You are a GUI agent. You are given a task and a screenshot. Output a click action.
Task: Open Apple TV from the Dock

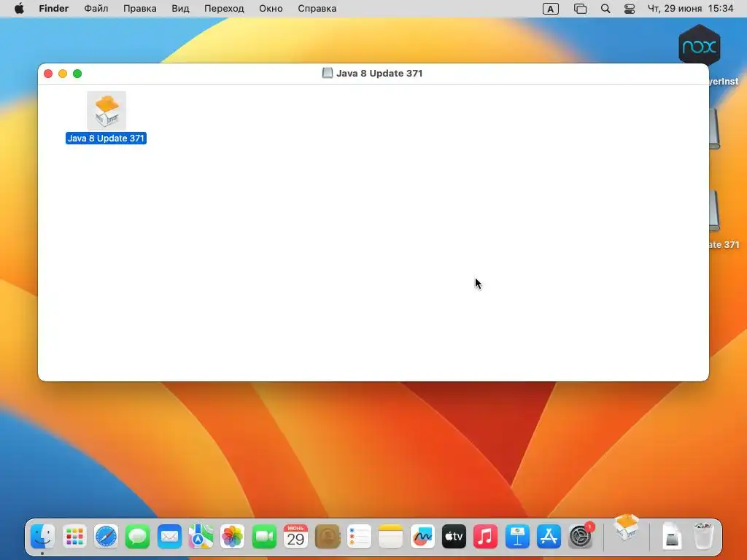point(454,537)
